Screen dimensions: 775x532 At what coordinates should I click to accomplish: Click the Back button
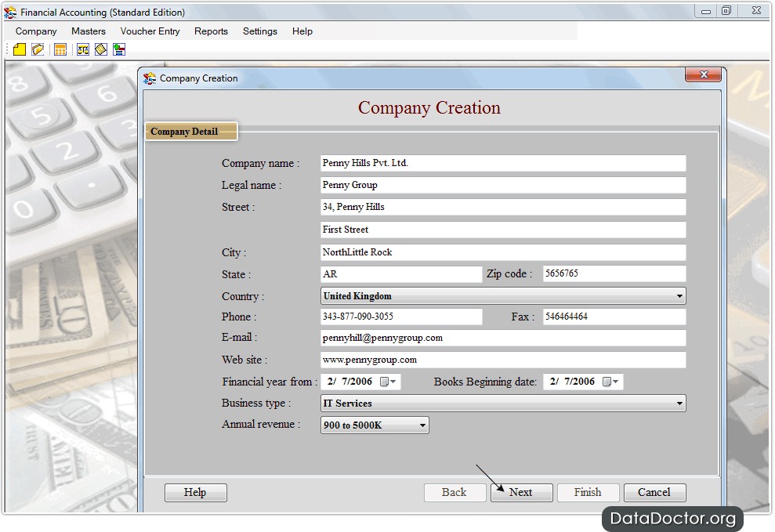tap(454, 493)
